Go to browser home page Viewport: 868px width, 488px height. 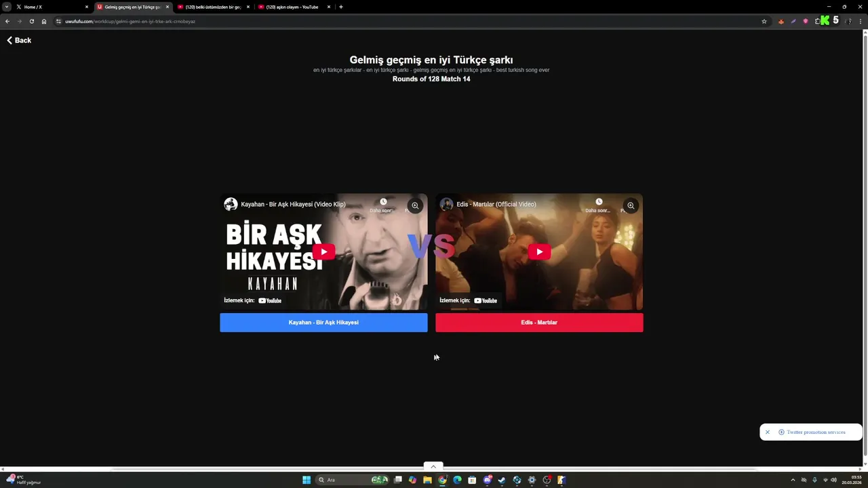(x=44, y=21)
